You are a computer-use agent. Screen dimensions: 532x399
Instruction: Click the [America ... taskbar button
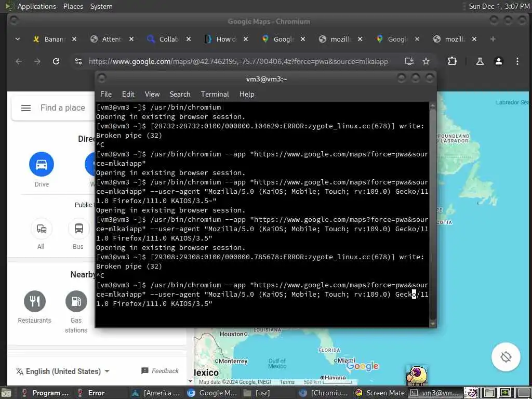(157, 393)
